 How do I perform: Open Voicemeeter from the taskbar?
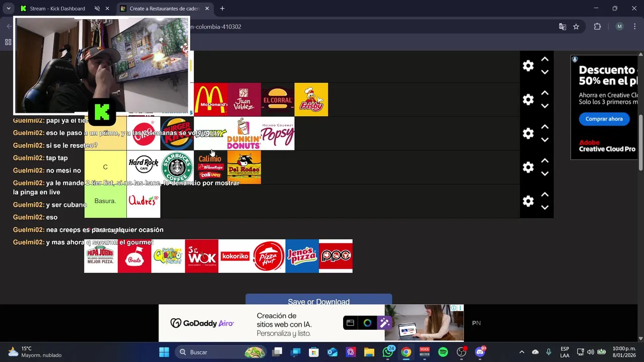pos(425,352)
